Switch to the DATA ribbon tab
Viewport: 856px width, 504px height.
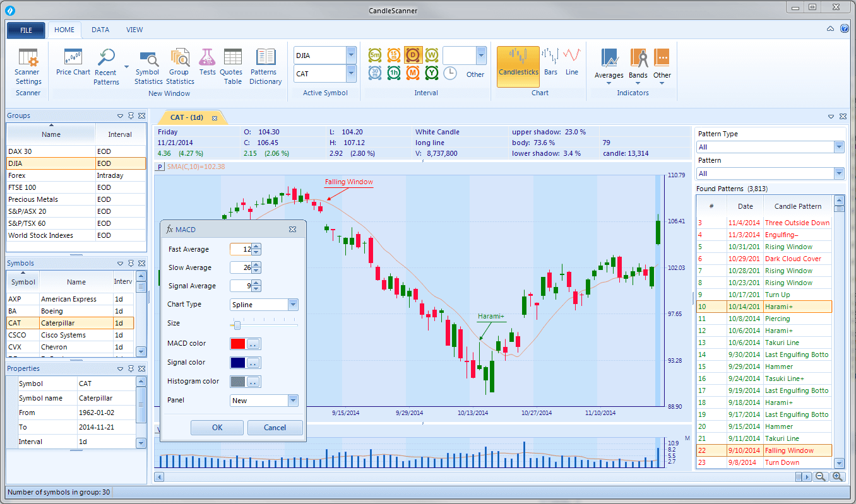pos(100,29)
